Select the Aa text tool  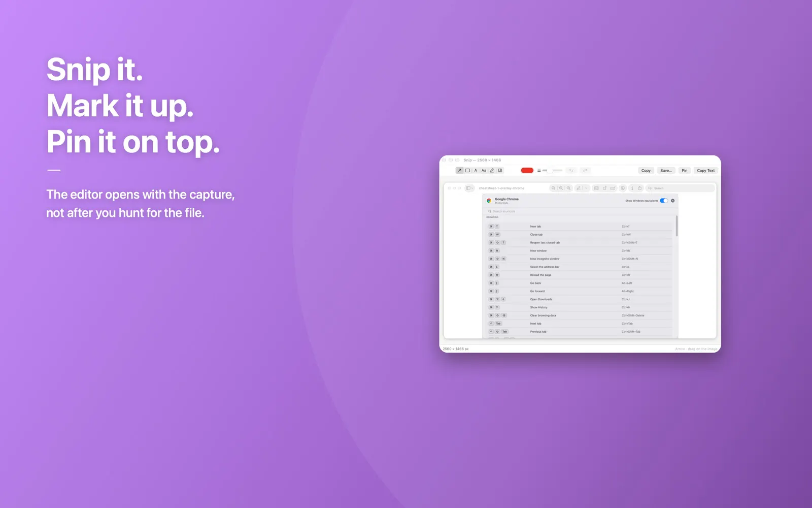point(484,170)
